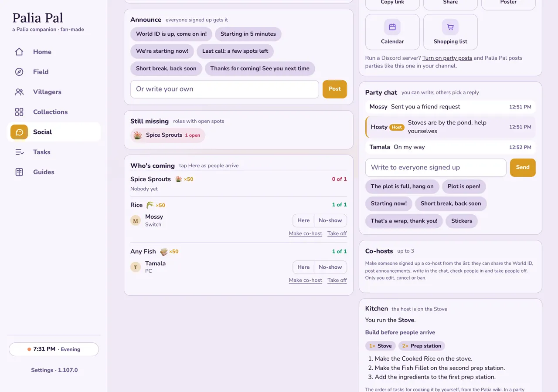558x392 pixels.
Task: Take Tamala off the list
Action: click(337, 280)
